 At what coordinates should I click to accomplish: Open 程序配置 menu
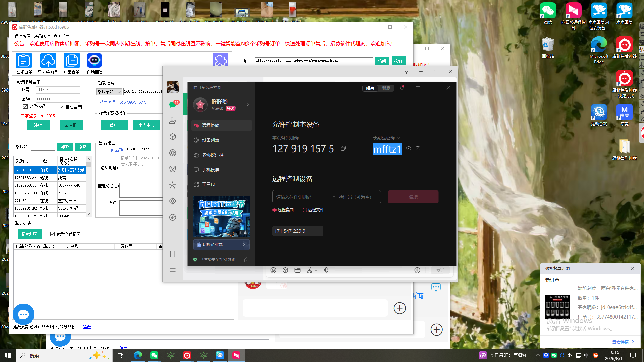(x=22, y=36)
